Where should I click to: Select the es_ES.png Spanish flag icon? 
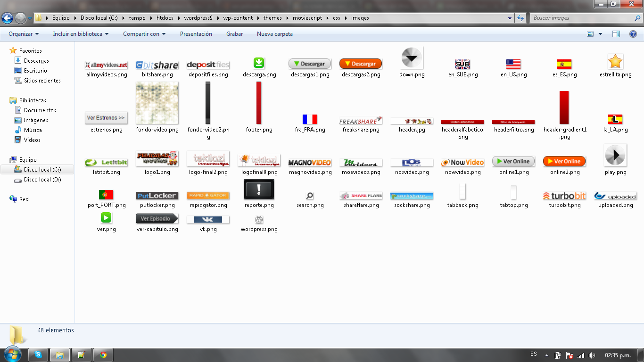564,65
